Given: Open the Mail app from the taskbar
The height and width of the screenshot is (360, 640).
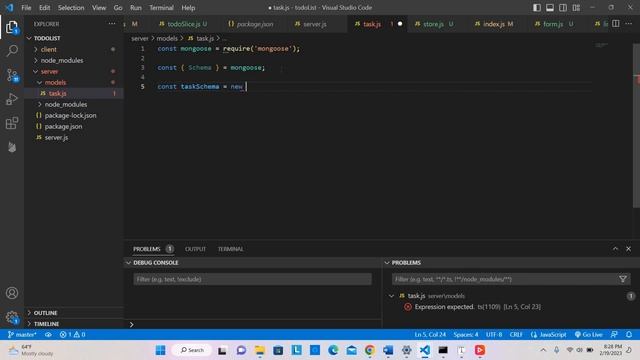Looking at the screenshot, I should (x=351, y=350).
